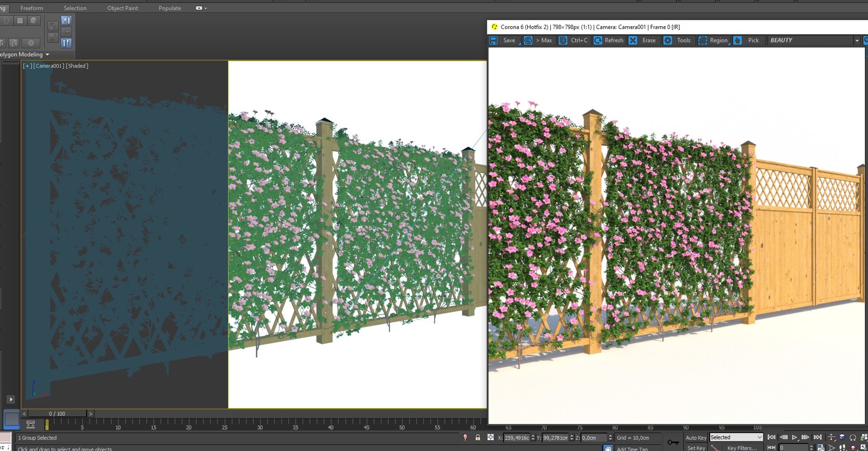Click the Z coordinate input field
868x451 pixels.
(594, 437)
